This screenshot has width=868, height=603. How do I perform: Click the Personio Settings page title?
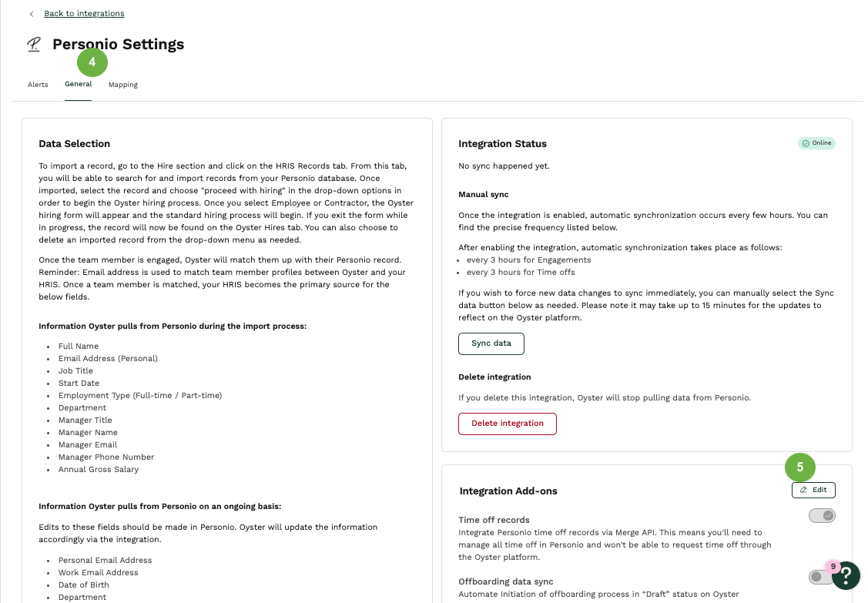118,45
